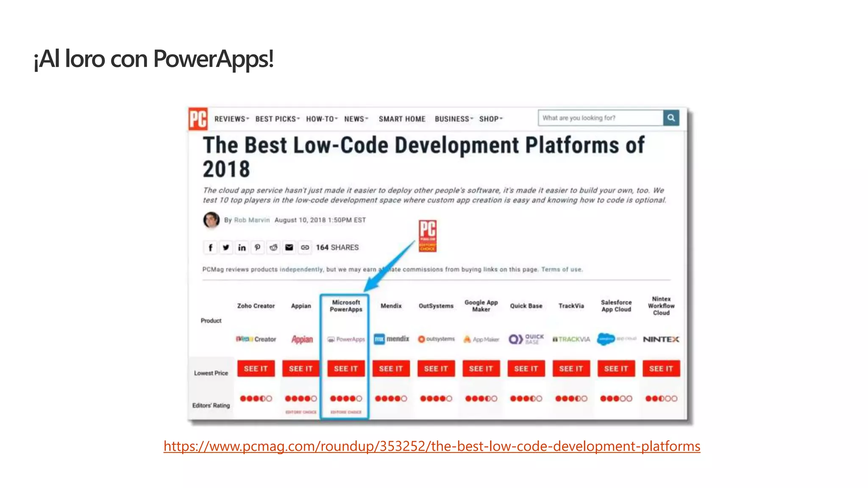Click SEE IT for Zoho Creator
Image resolution: width=868 pixels, height=488 pixels.
256,369
